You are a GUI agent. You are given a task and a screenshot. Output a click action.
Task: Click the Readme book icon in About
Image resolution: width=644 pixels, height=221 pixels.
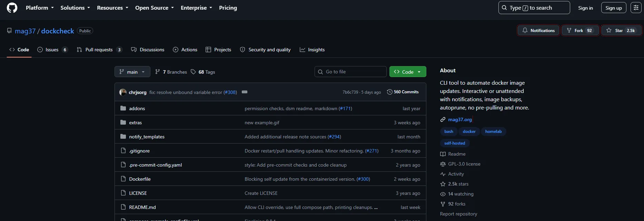tap(443, 154)
